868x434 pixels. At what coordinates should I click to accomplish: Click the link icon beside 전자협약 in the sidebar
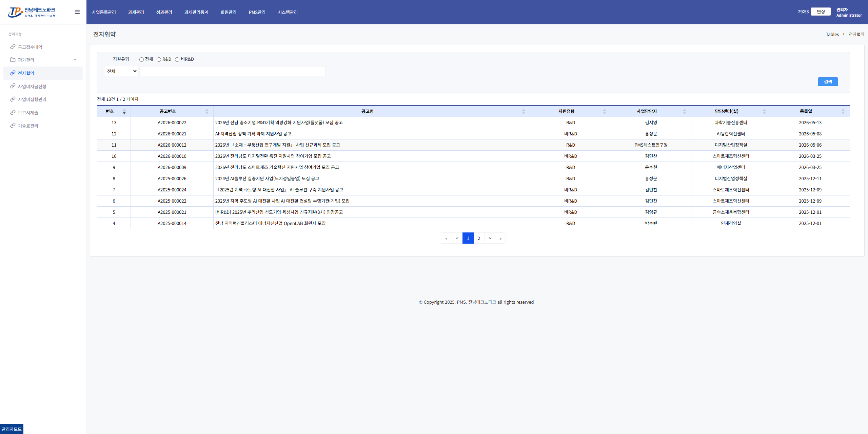tap(13, 73)
